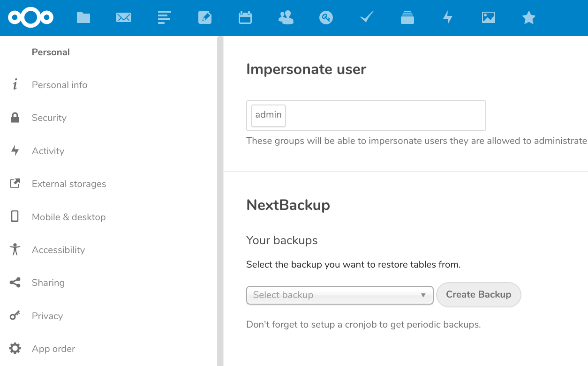
Task: Click the Sharing icon in sidebar
Action: (x=15, y=283)
